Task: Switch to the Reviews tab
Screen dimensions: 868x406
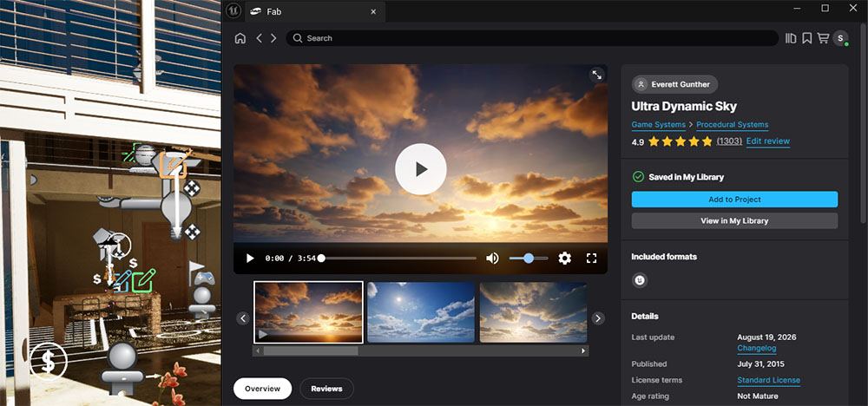Action: point(326,389)
